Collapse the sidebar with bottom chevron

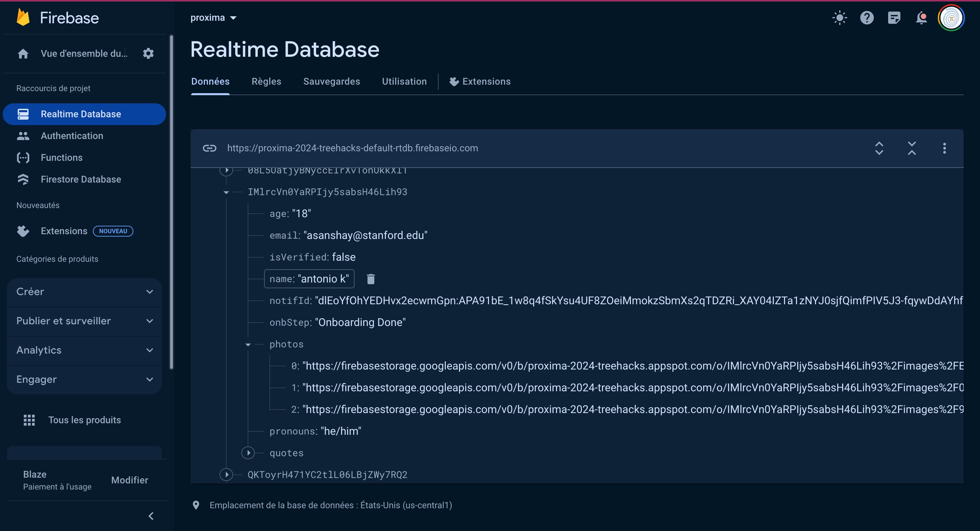point(151,516)
